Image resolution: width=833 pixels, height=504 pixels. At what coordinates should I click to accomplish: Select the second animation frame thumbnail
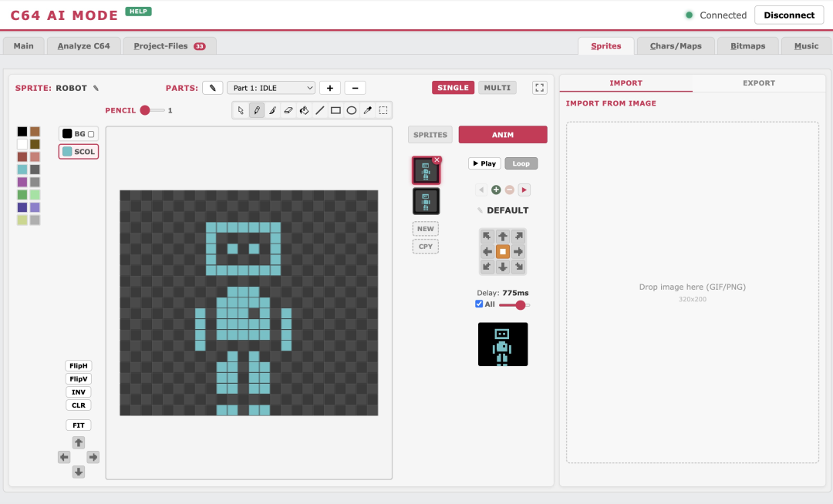pyautogui.click(x=426, y=201)
